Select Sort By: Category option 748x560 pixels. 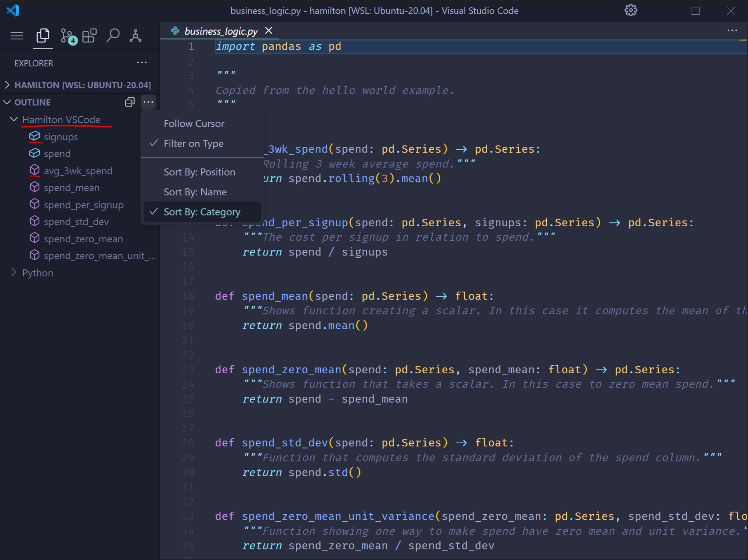point(202,212)
